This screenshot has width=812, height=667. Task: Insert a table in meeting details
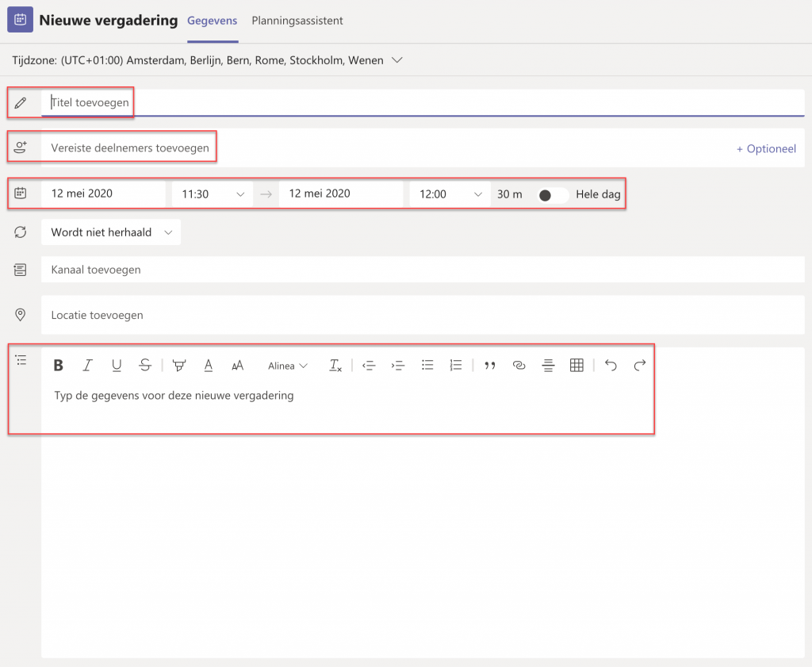576,366
